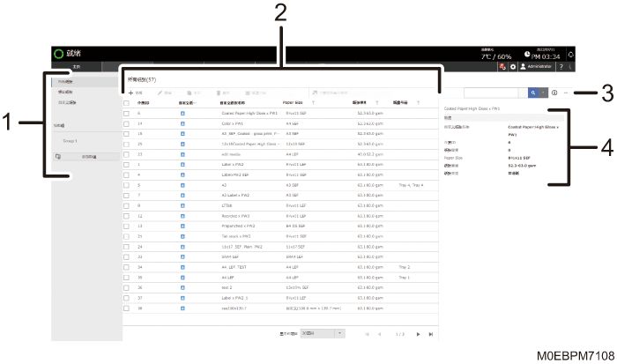
Task: Click the blue magnifier search button
Action: point(533,93)
